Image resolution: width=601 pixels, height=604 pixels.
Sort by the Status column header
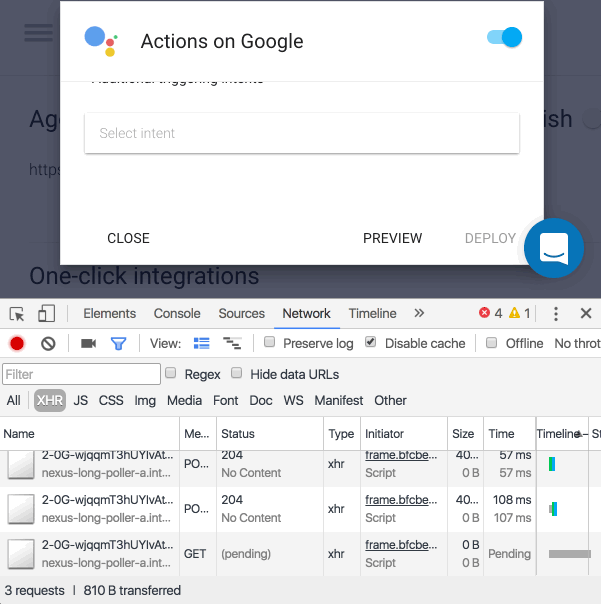270,434
